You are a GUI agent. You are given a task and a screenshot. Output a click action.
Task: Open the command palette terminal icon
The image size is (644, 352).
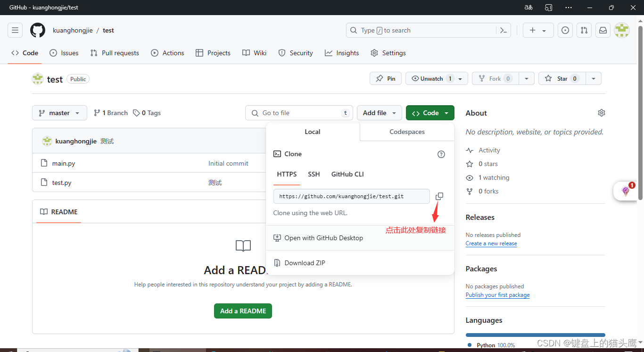503,30
